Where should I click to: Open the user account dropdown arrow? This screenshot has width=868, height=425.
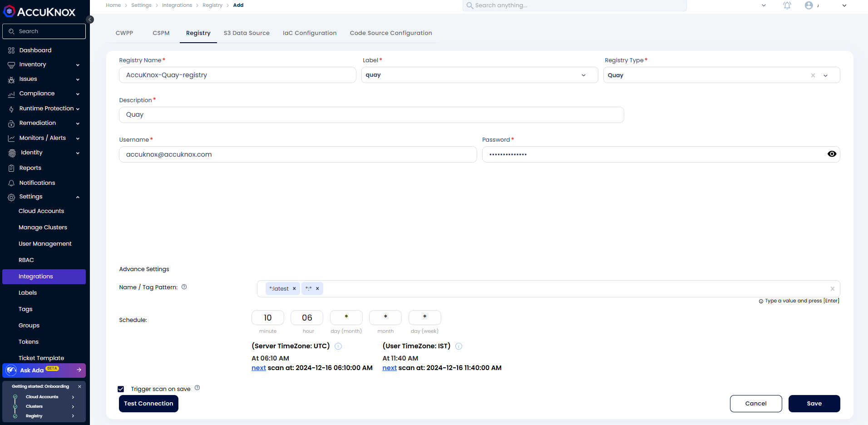click(844, 5)
